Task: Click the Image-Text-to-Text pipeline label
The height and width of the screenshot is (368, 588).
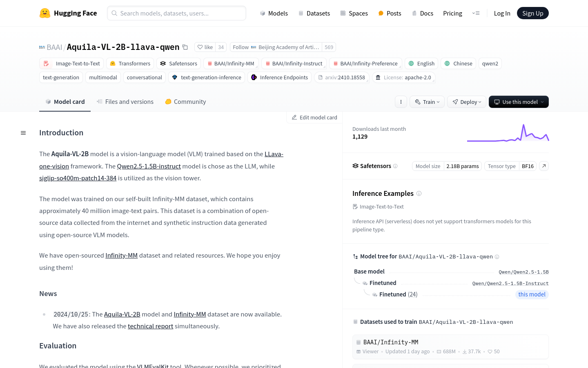Action: pos(378,206)
